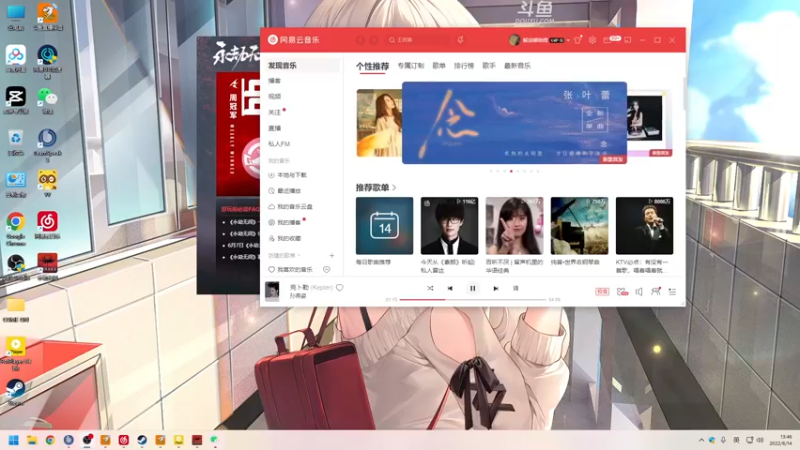Click the volume speaker icon
Image resolution: width=800 pixels, height=450 pixels.
639,291
